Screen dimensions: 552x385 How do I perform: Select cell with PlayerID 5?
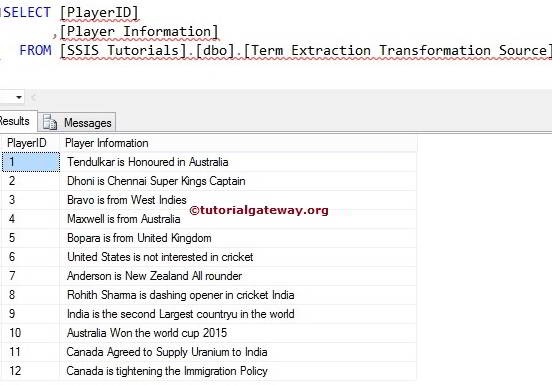pyautogui.click(x=31, y=238)
